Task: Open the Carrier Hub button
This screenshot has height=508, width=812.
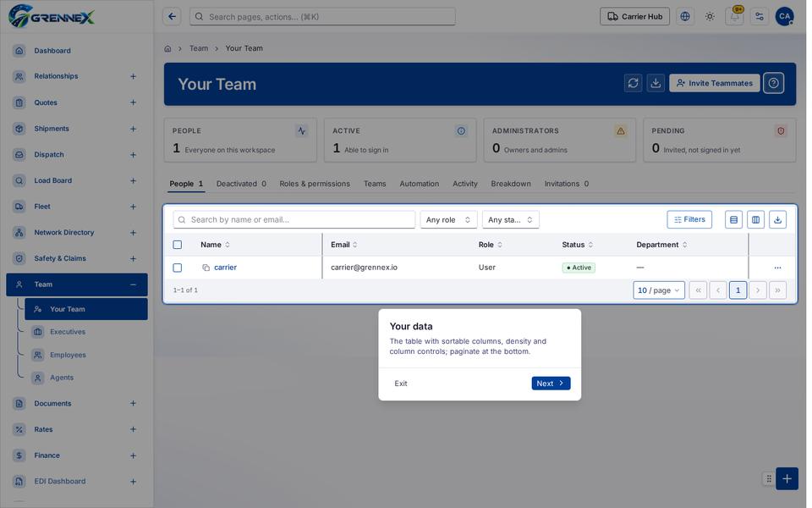Action: click(x=635, y=17)
